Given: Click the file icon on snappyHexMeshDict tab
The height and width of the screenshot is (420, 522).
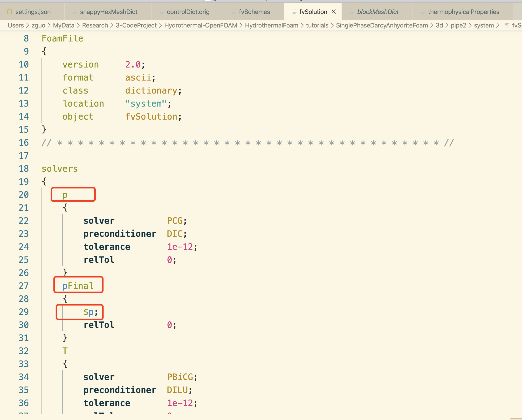Looking at the screenshot, I should [x=75, y=12].
